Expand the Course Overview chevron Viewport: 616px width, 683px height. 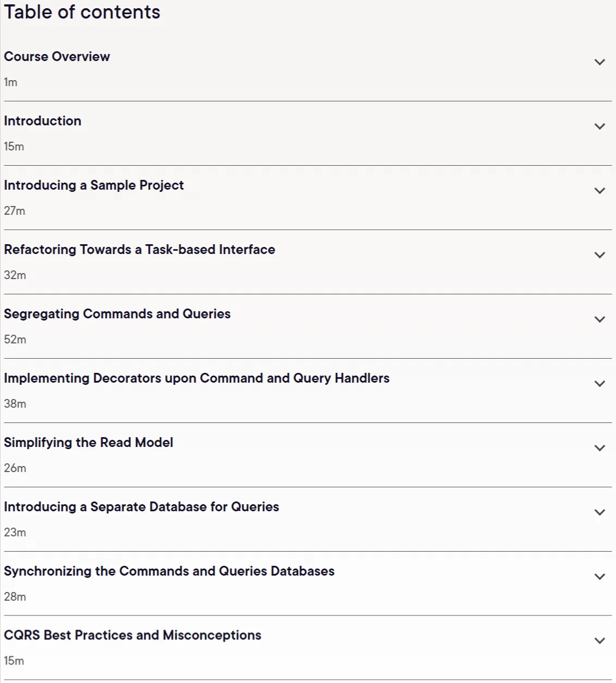(600, 62)
